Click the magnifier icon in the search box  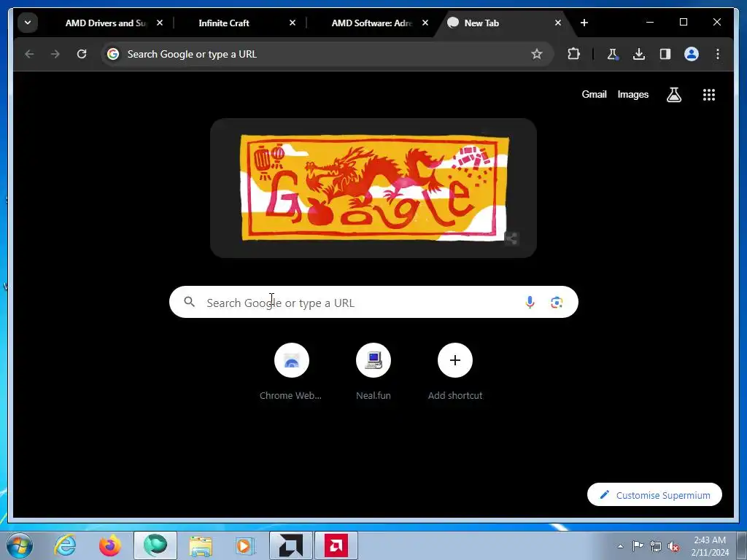[190, 302]
